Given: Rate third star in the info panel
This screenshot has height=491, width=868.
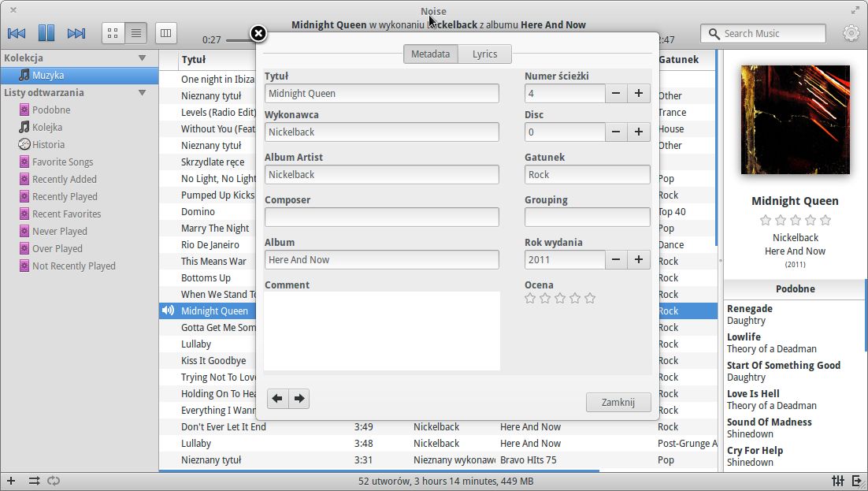Looking at the screenshot, I should (x=796, y=221).
